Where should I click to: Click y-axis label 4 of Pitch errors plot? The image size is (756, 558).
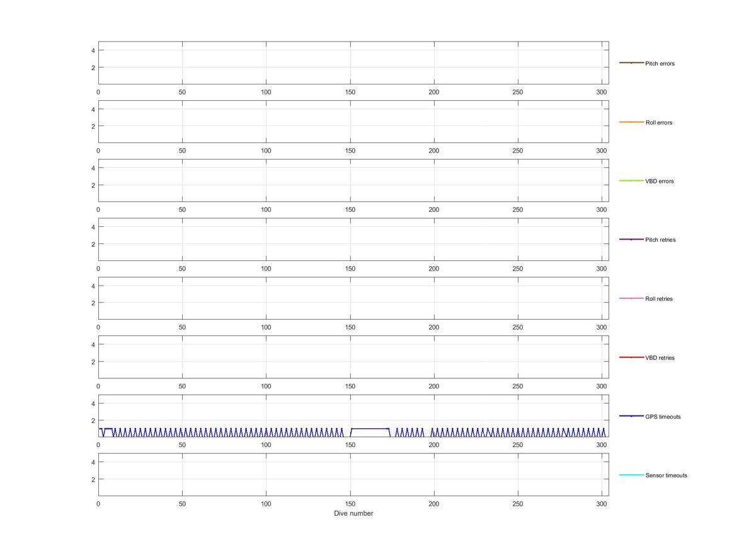point(93,50)
